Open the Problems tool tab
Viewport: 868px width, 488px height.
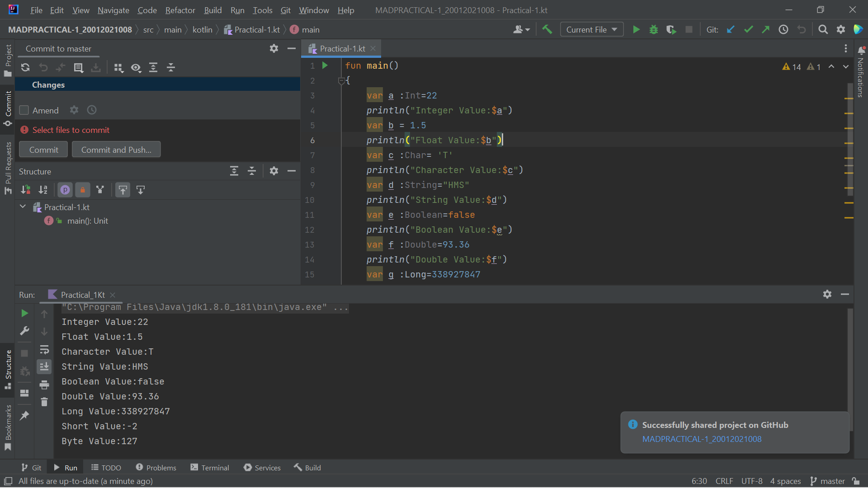tap(156, 468)
